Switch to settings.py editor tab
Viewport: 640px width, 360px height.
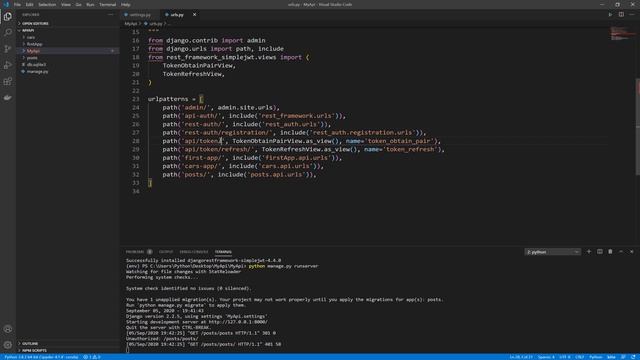[x=140, y=15]
